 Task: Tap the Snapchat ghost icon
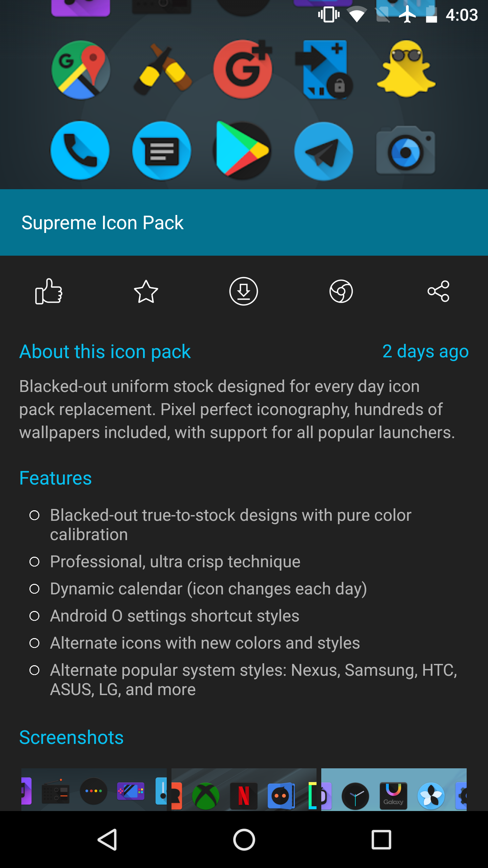[x=406, y=69]
